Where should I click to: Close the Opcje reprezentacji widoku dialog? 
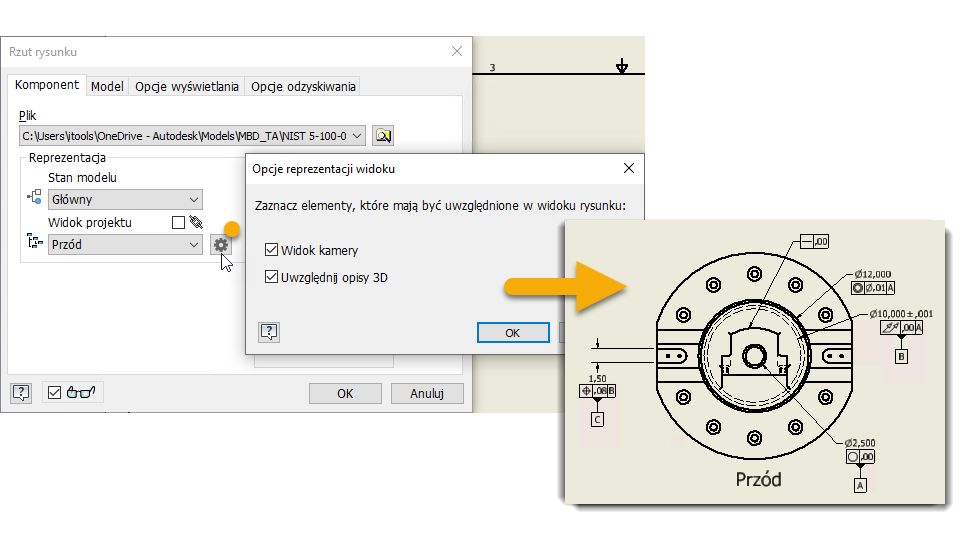pos(629,168)
